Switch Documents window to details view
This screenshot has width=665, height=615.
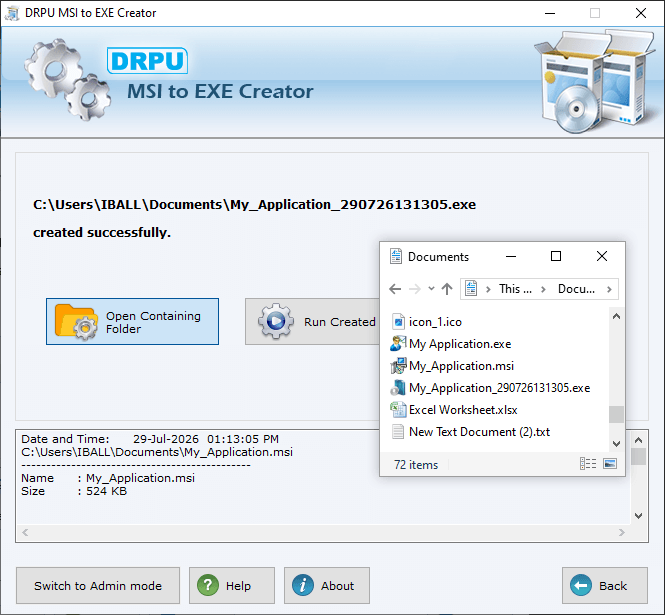[588, 464]
